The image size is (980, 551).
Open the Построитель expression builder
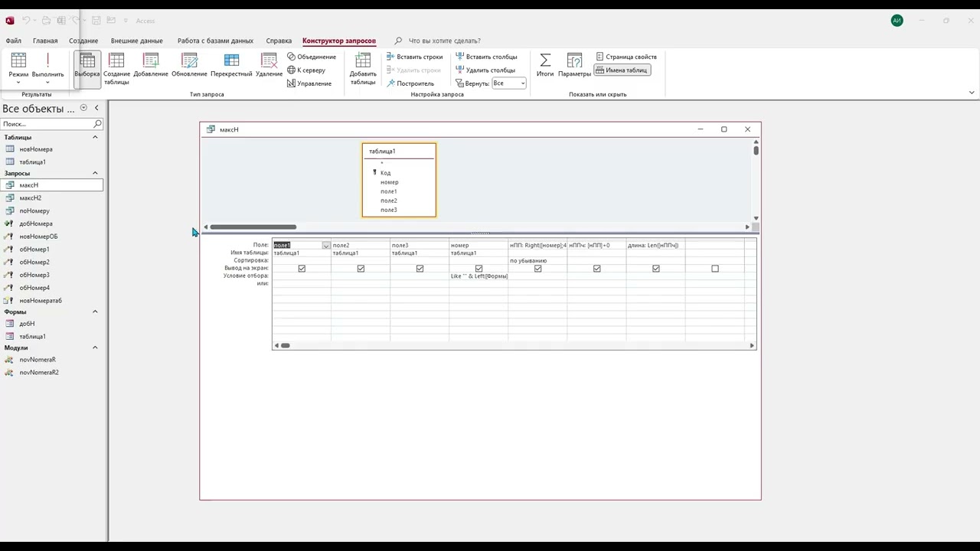[410, 83]
